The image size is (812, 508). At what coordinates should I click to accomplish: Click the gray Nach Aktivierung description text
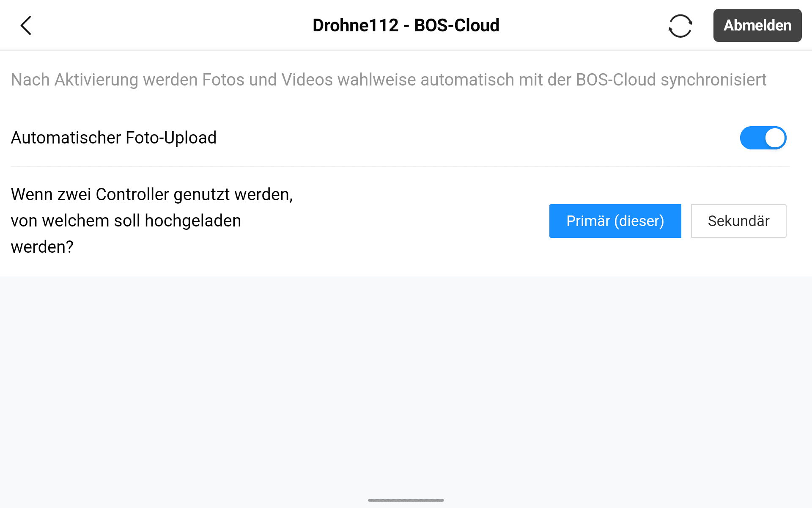[388, 80]
